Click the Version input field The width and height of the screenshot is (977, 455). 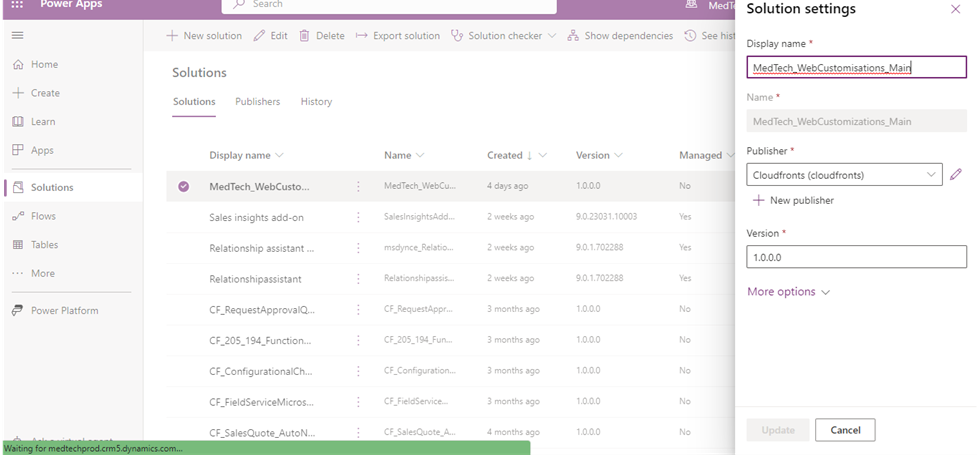[857, 257]
